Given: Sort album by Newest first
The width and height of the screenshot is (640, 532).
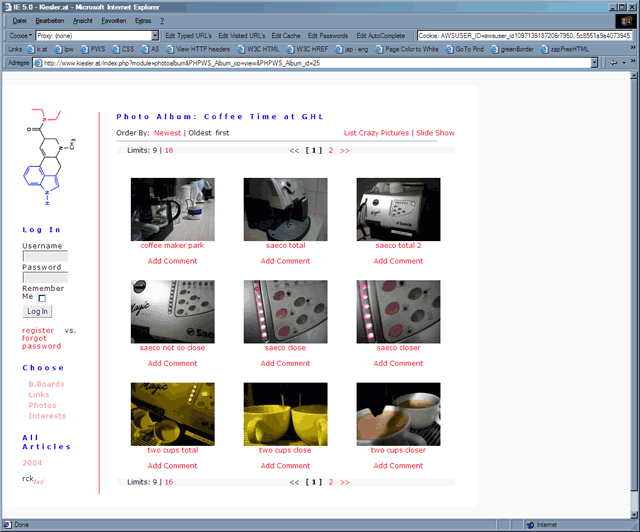Looking at the screenshot, I should tap(167, 133).
